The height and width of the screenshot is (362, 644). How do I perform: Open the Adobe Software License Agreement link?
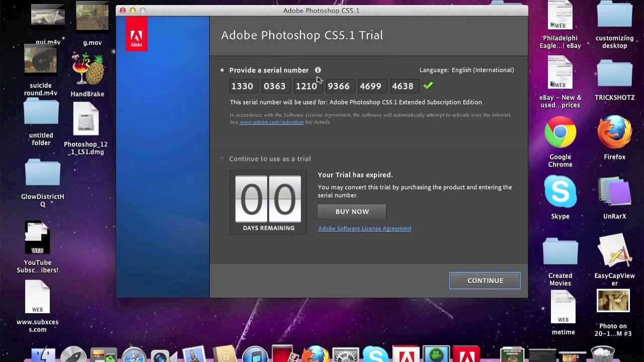coord(365,228)
